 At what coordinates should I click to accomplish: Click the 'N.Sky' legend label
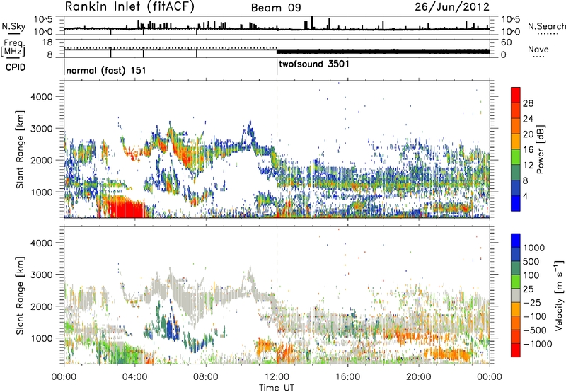tap(13, 26)
